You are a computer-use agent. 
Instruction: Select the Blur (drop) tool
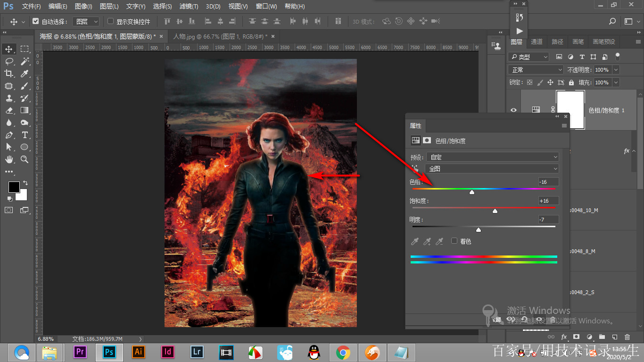[x=9, y=123]
